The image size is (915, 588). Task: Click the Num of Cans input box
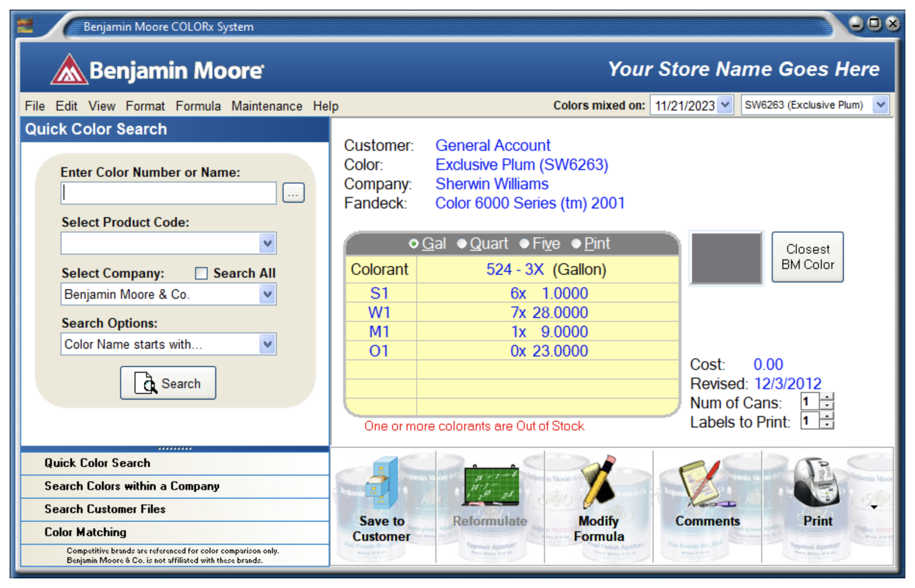810,401
